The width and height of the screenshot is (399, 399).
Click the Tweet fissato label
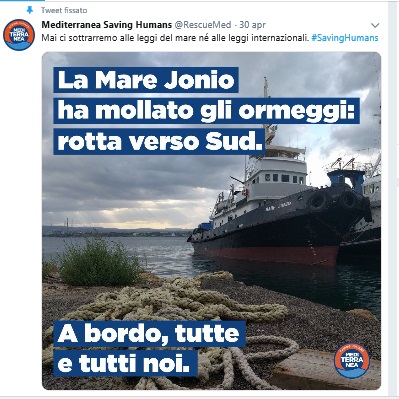click(x=64, y=10)
